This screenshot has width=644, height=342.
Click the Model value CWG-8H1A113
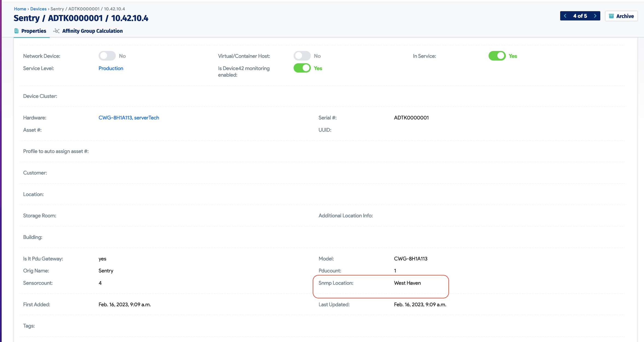point(410,259)
